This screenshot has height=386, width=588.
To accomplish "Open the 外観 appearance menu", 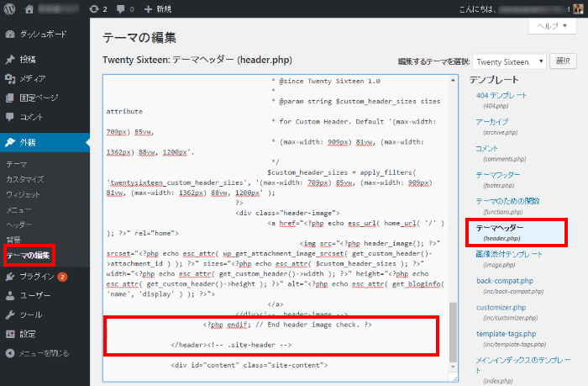I will 45,142.
